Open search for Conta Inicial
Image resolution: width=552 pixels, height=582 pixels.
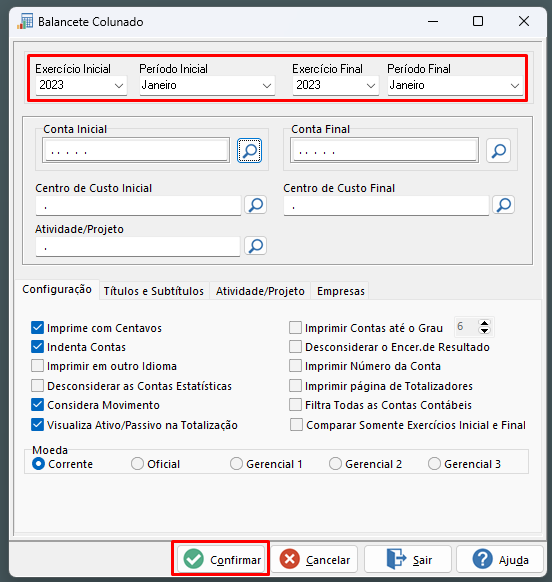pyautogui.click(x=249, y=150)
